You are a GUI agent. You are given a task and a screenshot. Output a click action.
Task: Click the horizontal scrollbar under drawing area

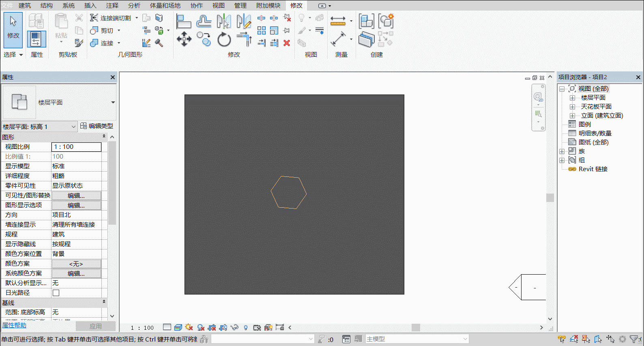[416, 327]
